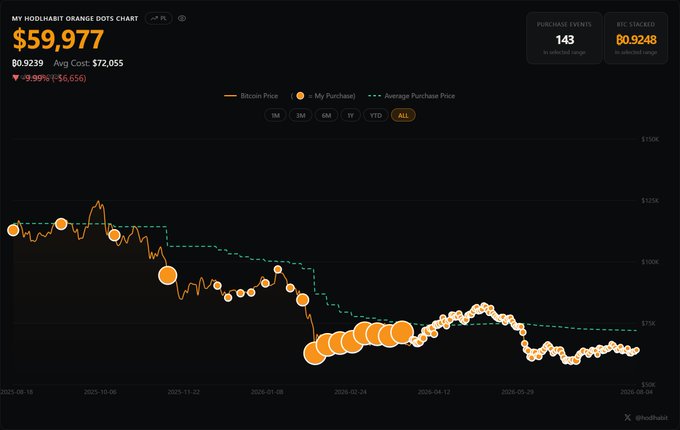The width and height of the screenshot is (680, 430).
Task: Select the 6M time range
Action: (x=326, y=115)
